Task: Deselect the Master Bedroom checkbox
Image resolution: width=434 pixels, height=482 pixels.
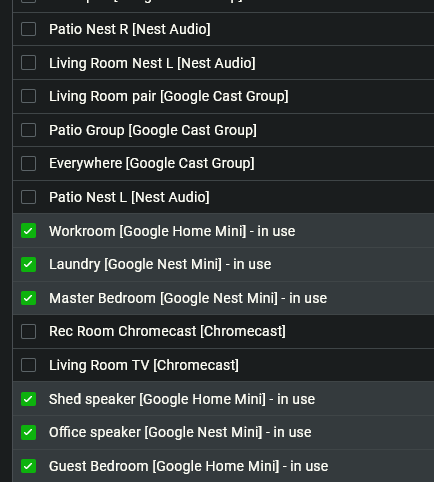Action: coord(28,298)
